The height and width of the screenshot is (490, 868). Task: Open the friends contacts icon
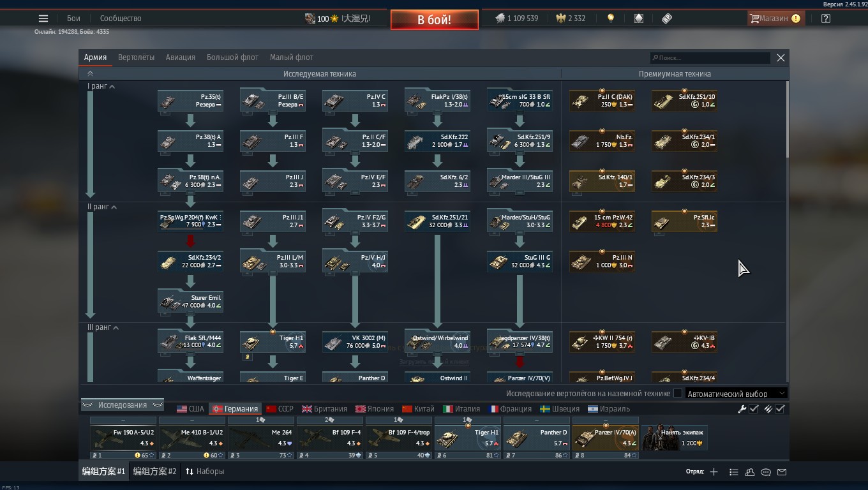click(750, 472)
